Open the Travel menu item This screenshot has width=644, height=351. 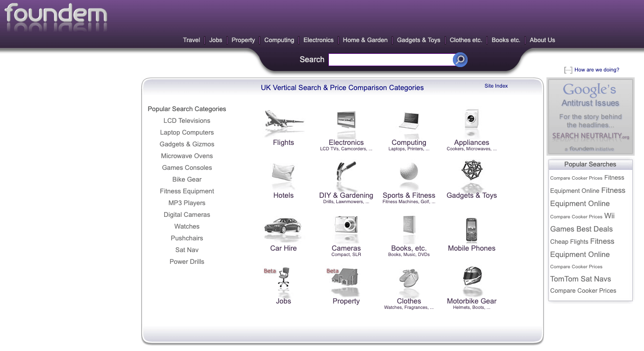point(192,40)
